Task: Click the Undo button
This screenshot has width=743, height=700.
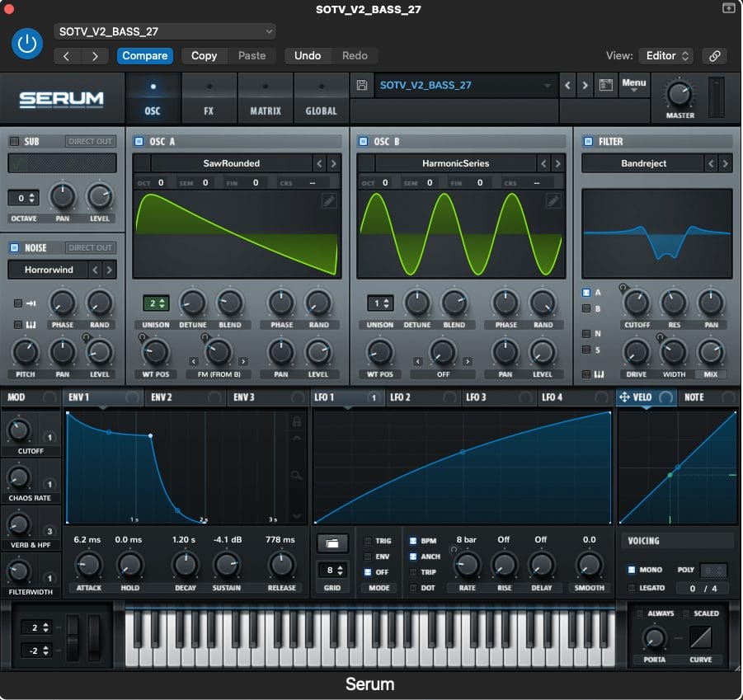Action: (308, 56)
